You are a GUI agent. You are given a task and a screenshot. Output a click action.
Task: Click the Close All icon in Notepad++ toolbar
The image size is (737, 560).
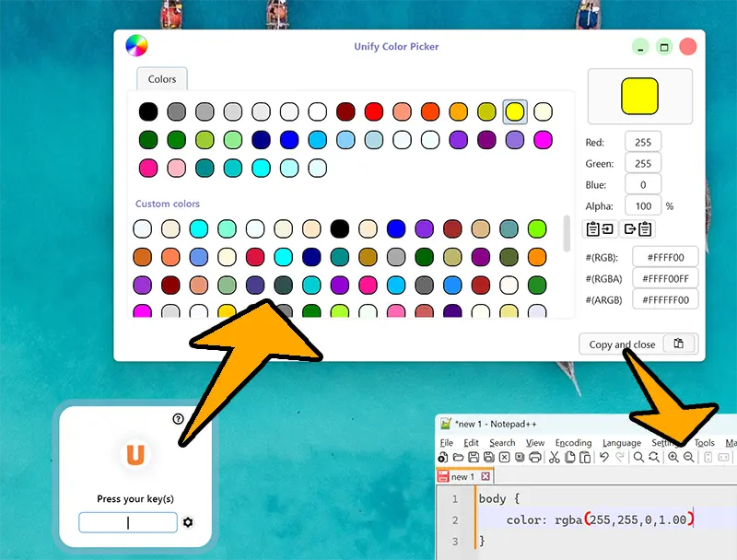click(520, 457)
